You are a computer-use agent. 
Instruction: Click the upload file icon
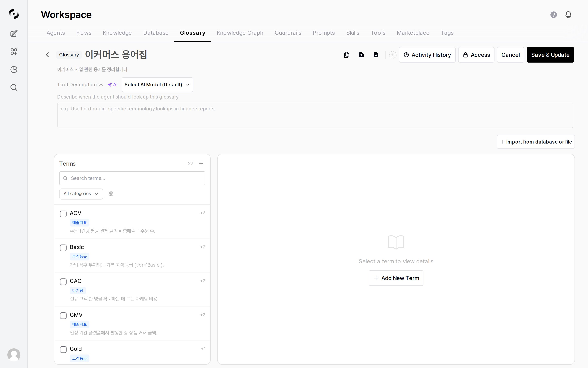tap(361, 55)
